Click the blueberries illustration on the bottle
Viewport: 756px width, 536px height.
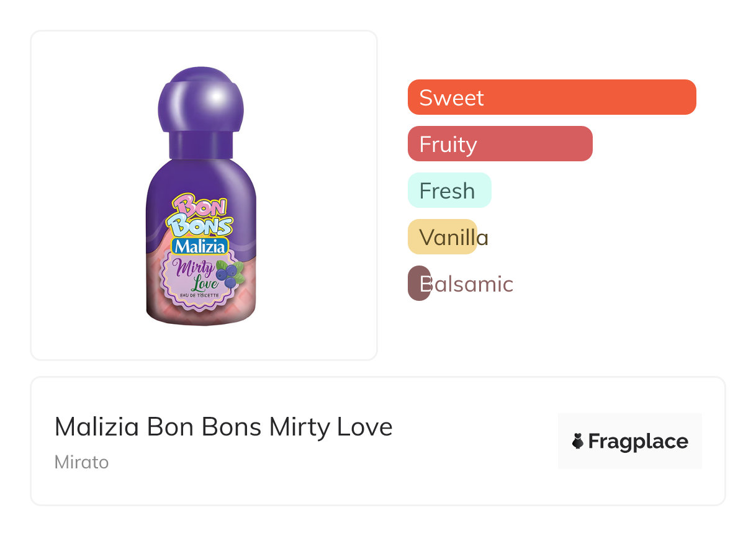[x=231, y=276]
